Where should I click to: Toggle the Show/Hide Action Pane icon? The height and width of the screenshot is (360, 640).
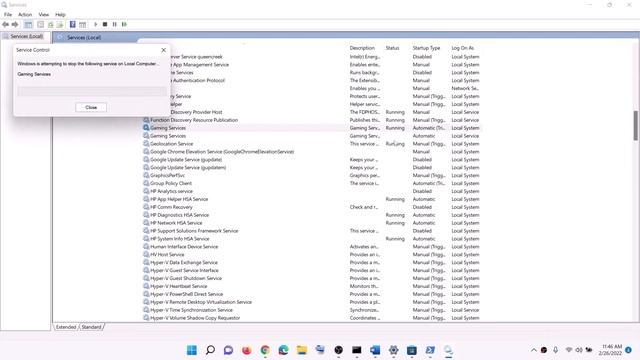pyautogui.click(x=82, y=24)
